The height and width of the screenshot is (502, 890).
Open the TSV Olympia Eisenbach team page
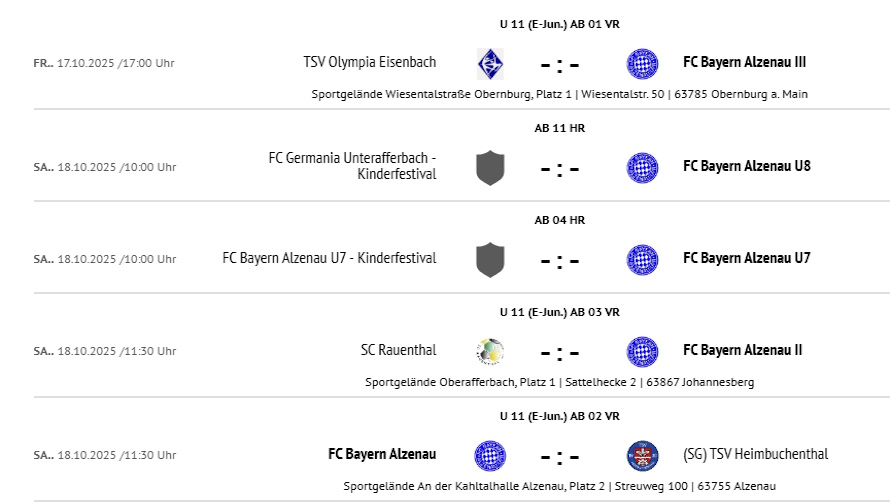[369, 62]
